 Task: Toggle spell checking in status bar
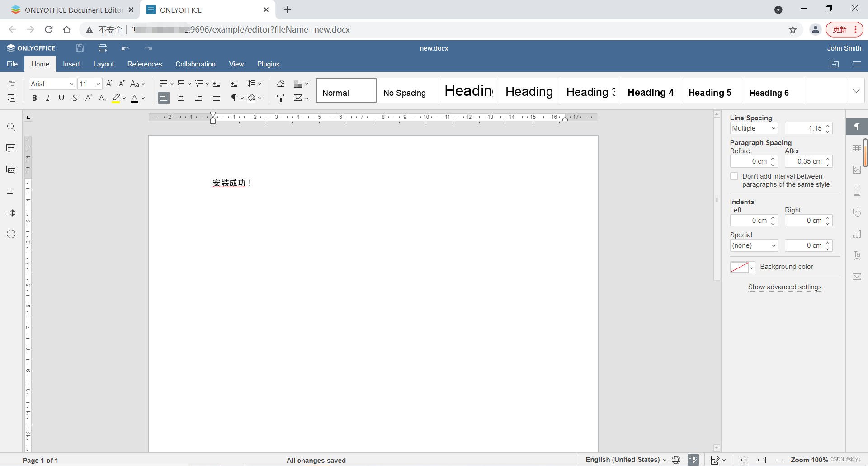coord(693,460)
